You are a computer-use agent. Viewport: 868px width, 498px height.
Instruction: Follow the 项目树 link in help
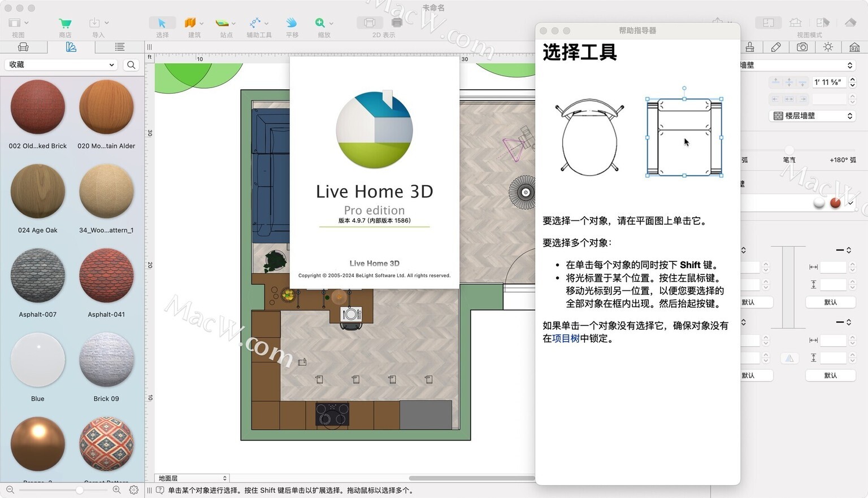tap(566, 339)
